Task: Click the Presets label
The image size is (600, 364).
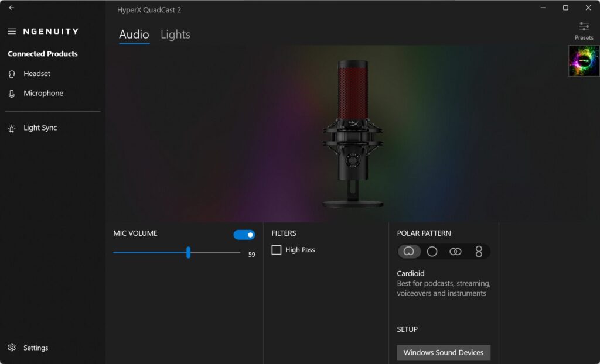Action: click(584, 38)
